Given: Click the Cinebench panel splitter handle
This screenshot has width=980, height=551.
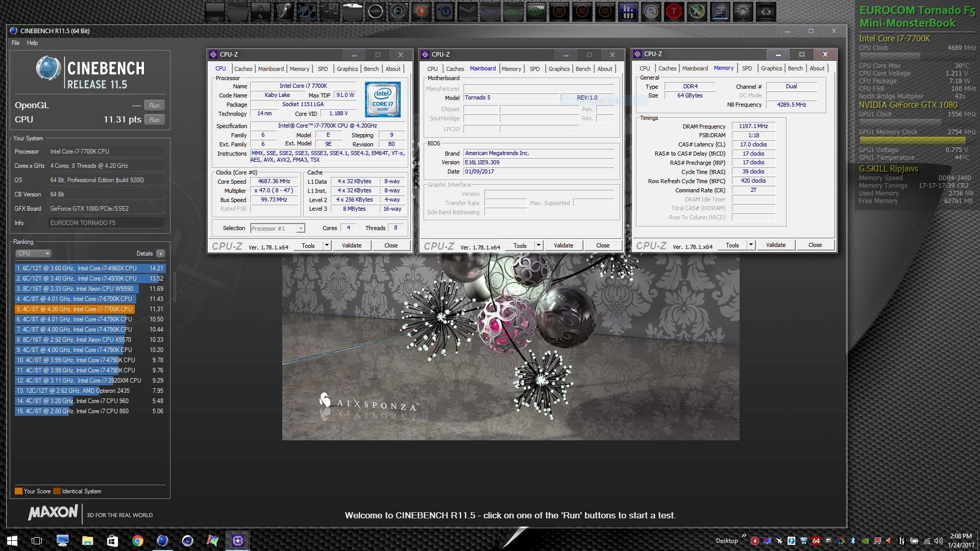Looking at the screenshot, I should tap(175, 288).
